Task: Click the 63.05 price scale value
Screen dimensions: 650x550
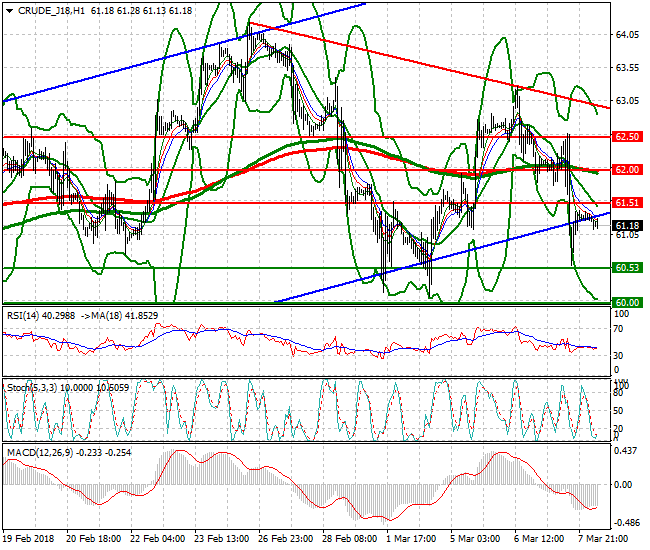Action: pyautogui.click(x=627, y=101)
